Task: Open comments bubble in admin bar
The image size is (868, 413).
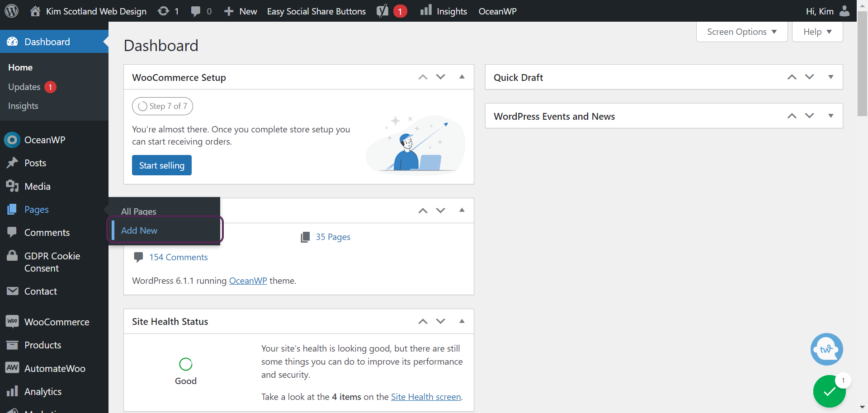Action: click(x=201, y=11)
